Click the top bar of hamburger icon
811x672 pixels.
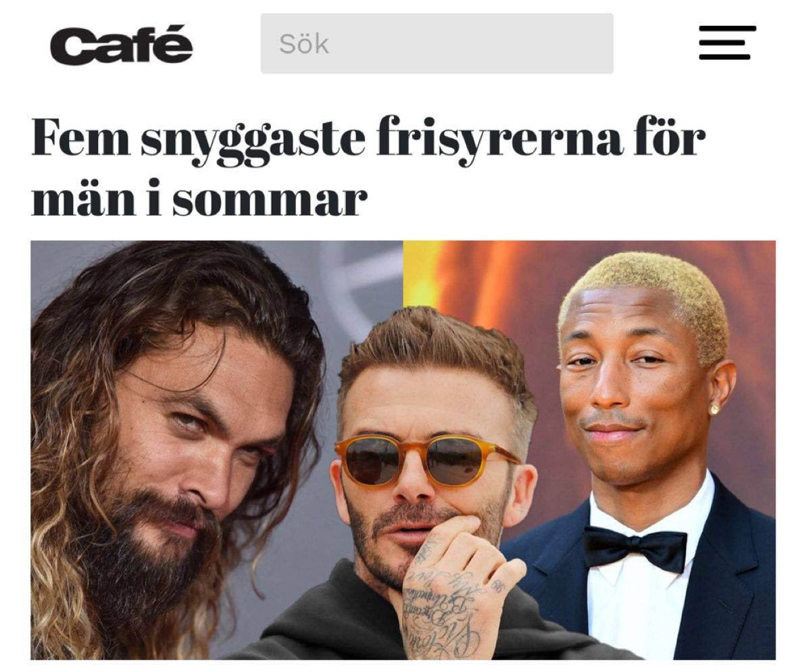pos(727,28)
